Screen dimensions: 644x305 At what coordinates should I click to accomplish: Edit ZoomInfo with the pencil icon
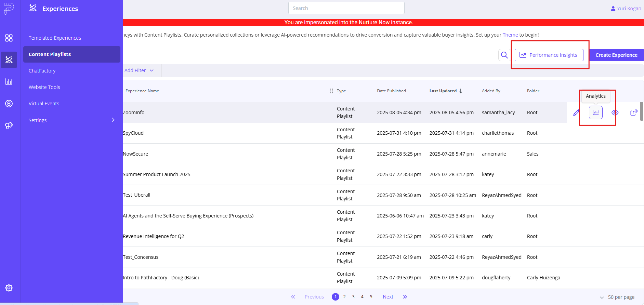(x=576, y=112)
